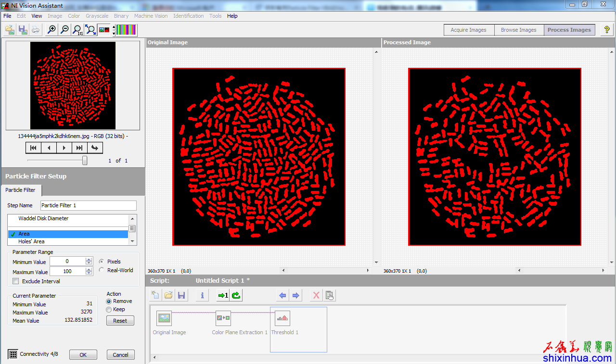Click the image index slider handle
616x364 pixels.
pos(85,160)
